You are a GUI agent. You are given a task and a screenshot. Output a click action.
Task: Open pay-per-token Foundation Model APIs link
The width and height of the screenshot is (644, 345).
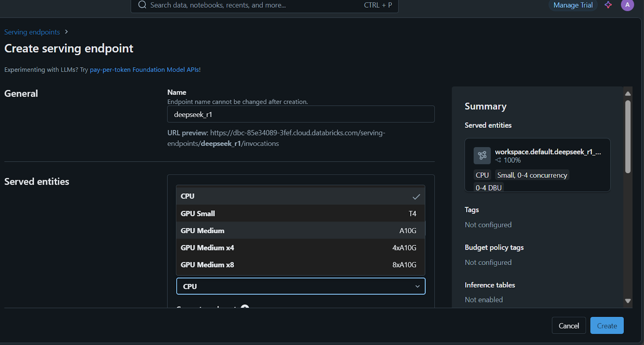pos(144,70)
